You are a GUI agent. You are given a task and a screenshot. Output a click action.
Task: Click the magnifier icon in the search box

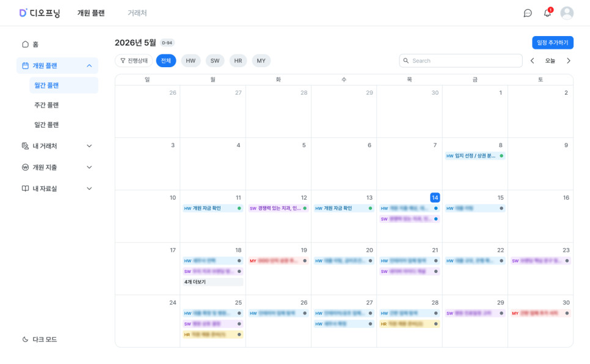[x=406, y=60]
